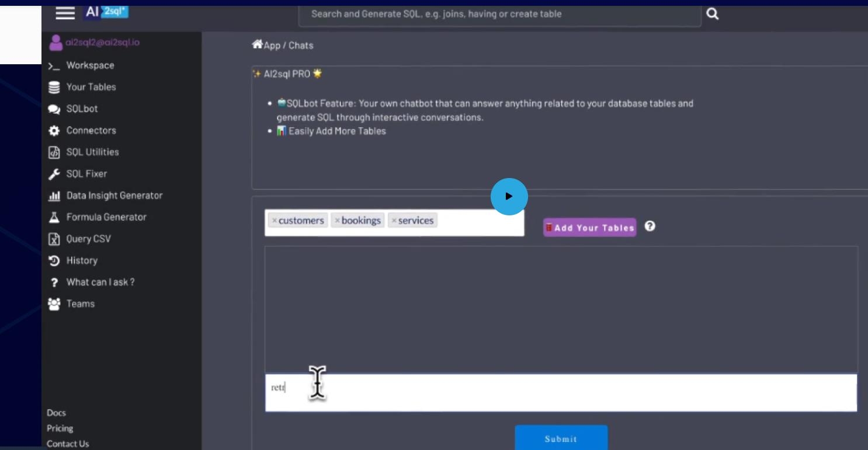
Task: Click the Data Insight Generator chart icon
Action: 54,196
